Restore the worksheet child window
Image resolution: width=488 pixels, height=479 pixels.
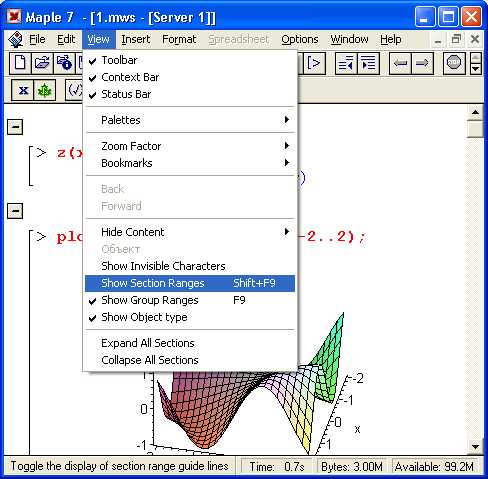point(456,39)
